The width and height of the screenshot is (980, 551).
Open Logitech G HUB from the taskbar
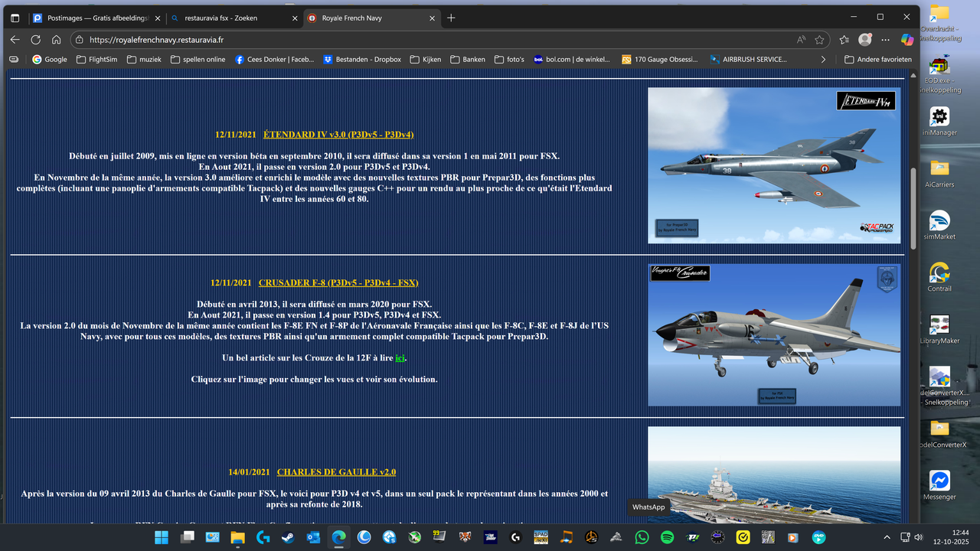click(x=515, y=537)
